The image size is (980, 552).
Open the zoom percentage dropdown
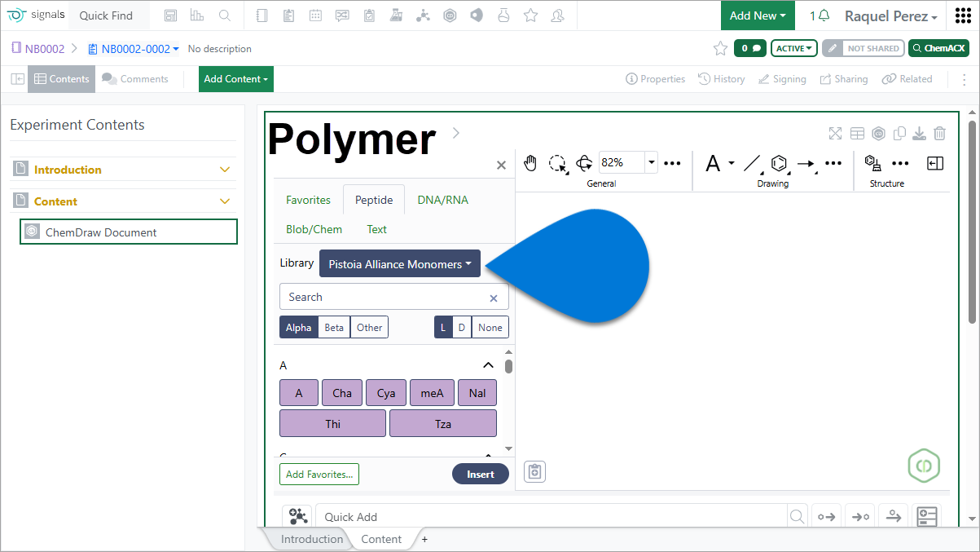pyautogui.click(x=652, y=162)
